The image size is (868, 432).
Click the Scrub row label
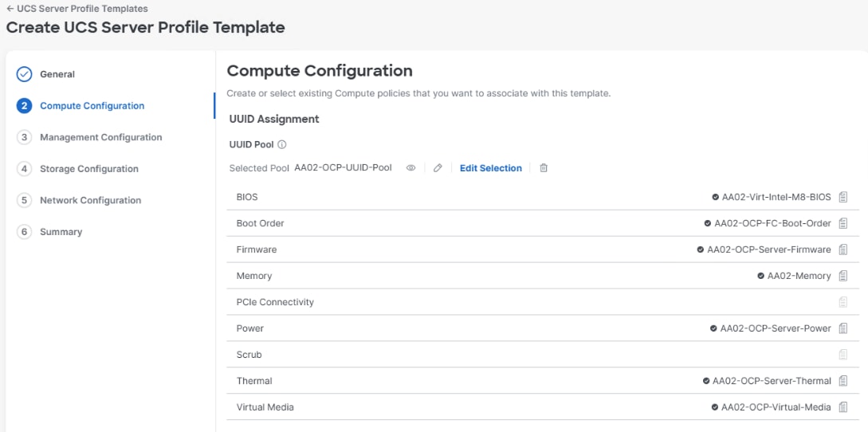pyautogui.click(x=249, y=355)
